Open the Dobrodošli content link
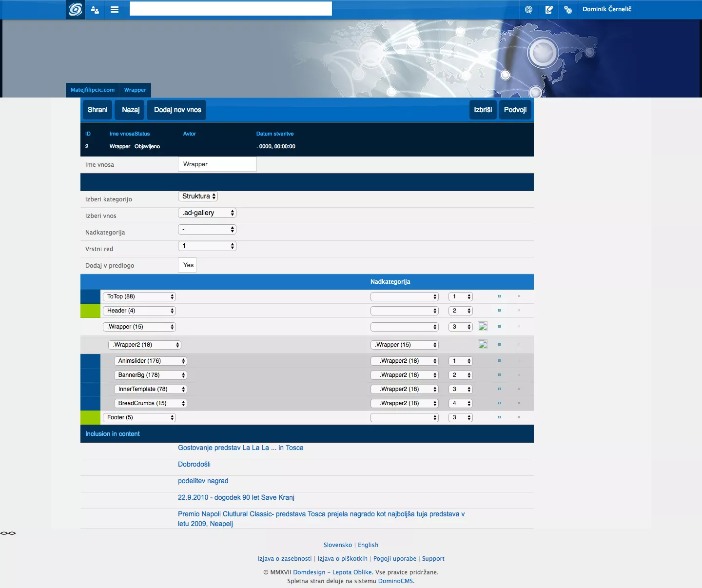 [x=194, y=464]
